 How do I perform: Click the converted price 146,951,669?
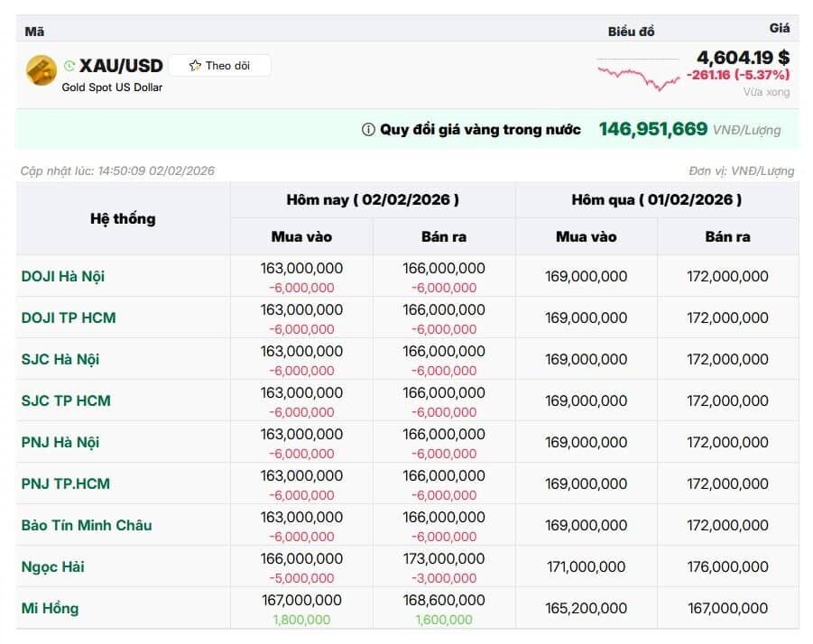tap(652, 129)
